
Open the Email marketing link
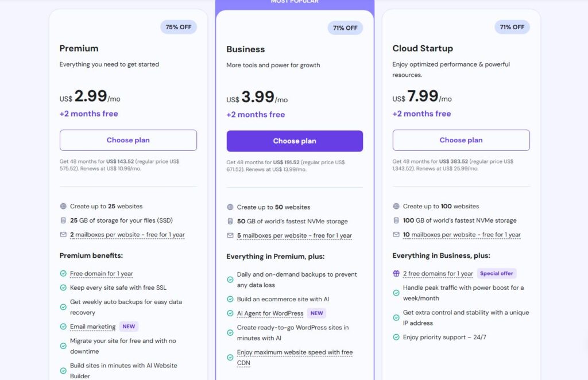point(92,327)
